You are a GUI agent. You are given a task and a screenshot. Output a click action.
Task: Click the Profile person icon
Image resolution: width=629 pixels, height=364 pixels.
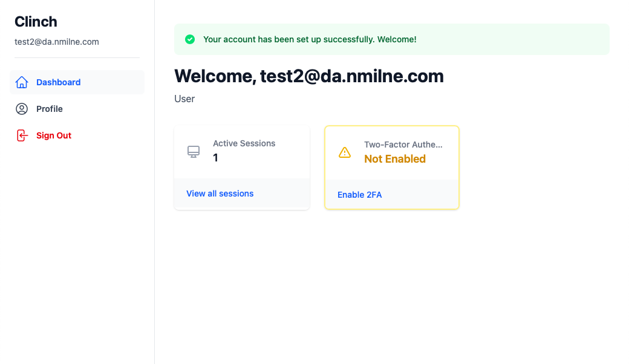[x=22, y=109]
